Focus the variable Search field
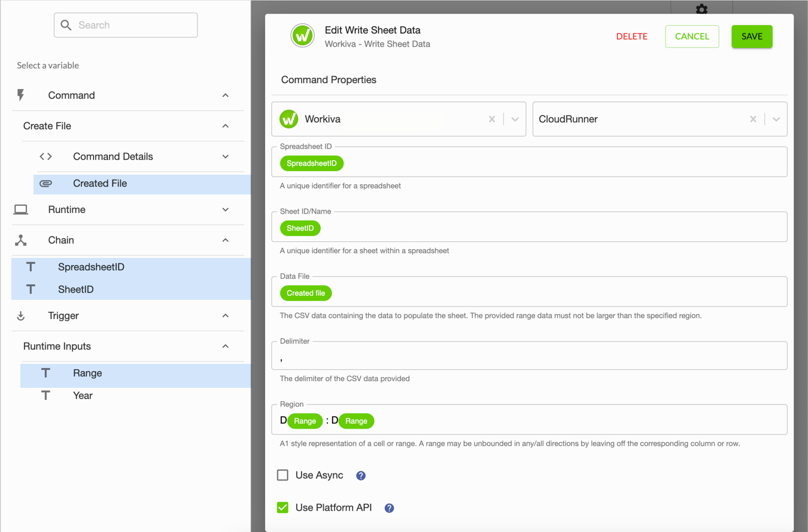 tap(126, 25)
